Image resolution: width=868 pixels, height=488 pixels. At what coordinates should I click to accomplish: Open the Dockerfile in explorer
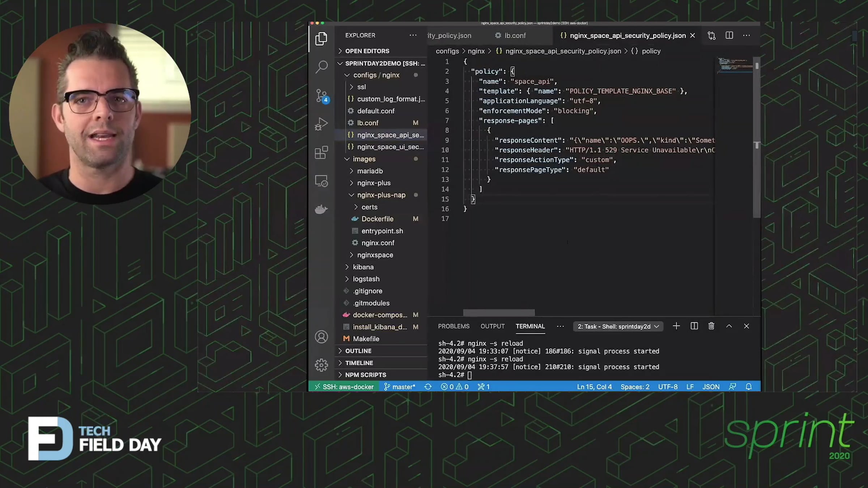click(382, 219)
